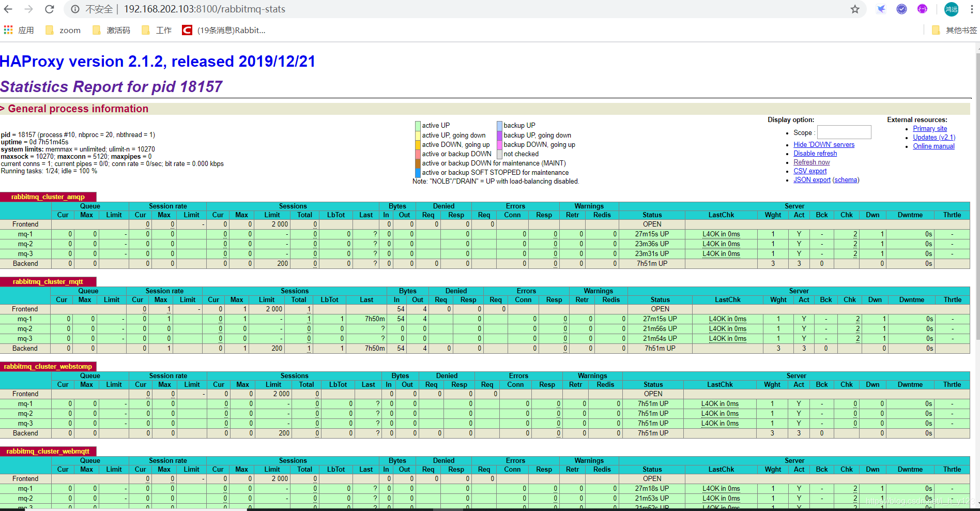980x511 pixels.
Task: Open the 工作 bookmark folder
Action: [157, 31]
